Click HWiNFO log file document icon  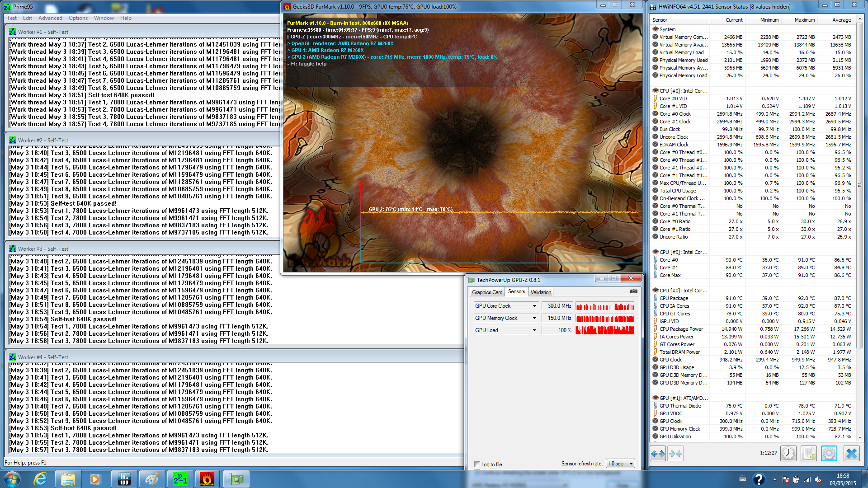808,453
